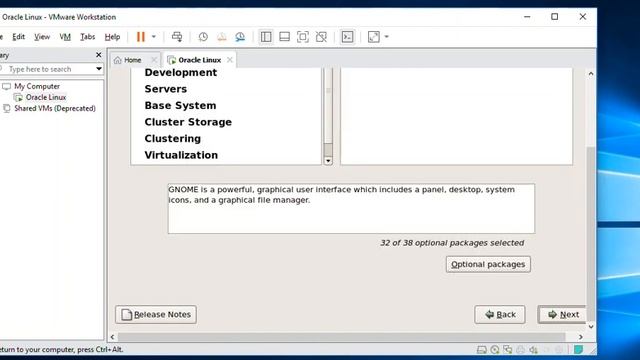640x360 pixels.
Task: Click the Optional packages button
Action: pos(488,264)
